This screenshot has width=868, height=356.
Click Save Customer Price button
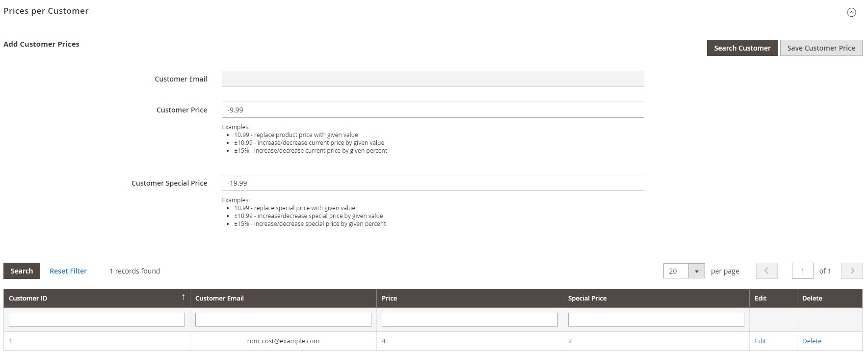(821, 48)
